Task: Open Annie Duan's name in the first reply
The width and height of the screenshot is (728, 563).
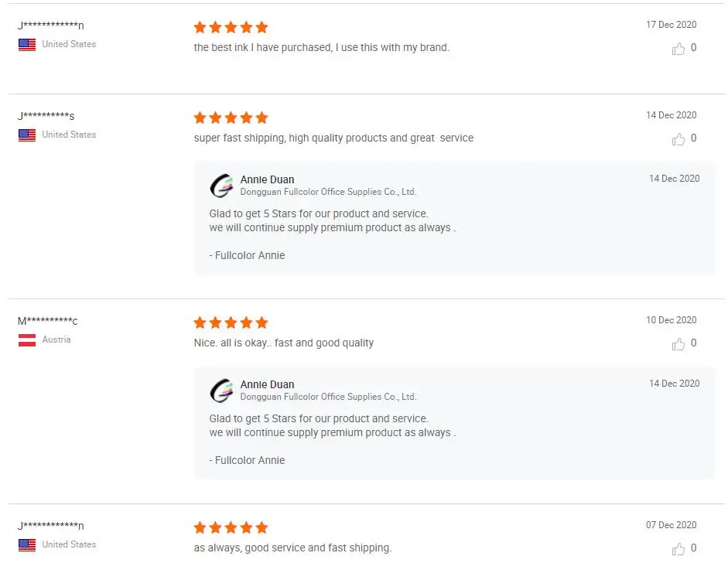Action: coord(267,179)
